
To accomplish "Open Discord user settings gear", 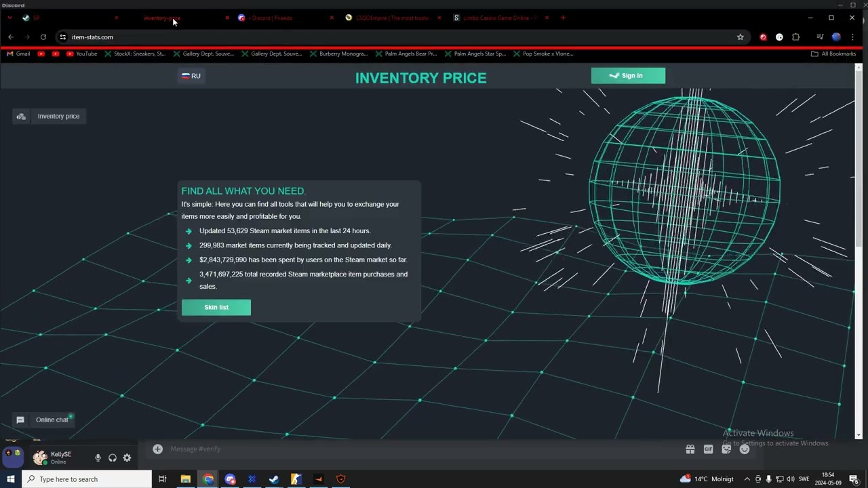I will [127, 458].
